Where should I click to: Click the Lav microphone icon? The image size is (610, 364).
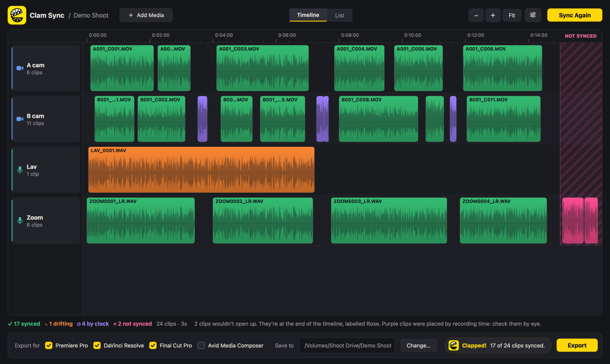[20, 170]
